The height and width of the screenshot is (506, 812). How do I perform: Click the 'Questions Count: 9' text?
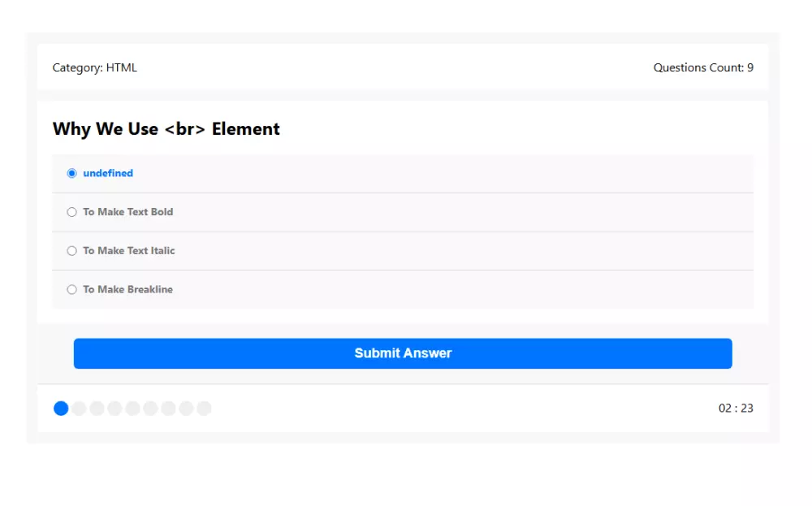pos(703,68)
